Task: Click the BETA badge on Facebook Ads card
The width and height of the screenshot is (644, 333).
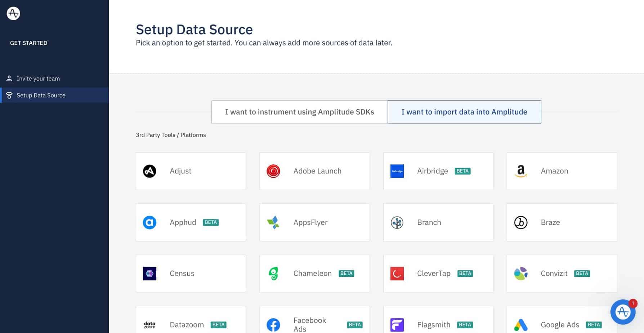Action: pyautogui.click(x=355, y=325)
